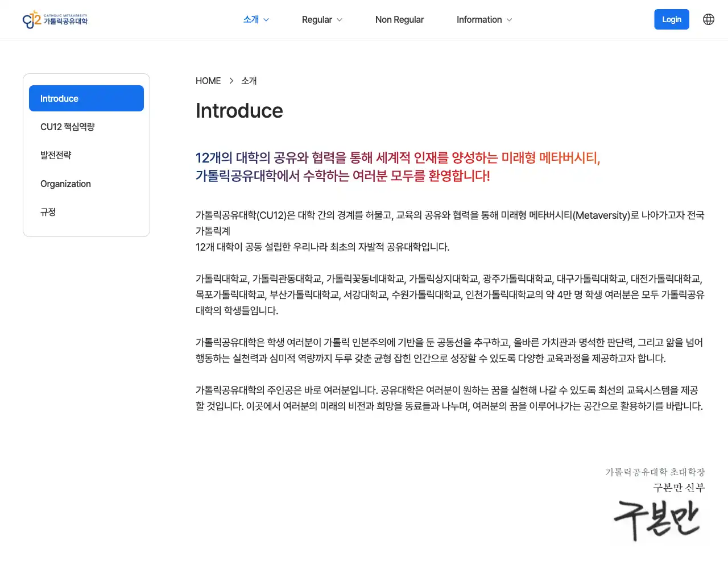The height and width of the screenshot is (582, 728).
Task: Open 규정 in the sidebar
Action: 86,212
